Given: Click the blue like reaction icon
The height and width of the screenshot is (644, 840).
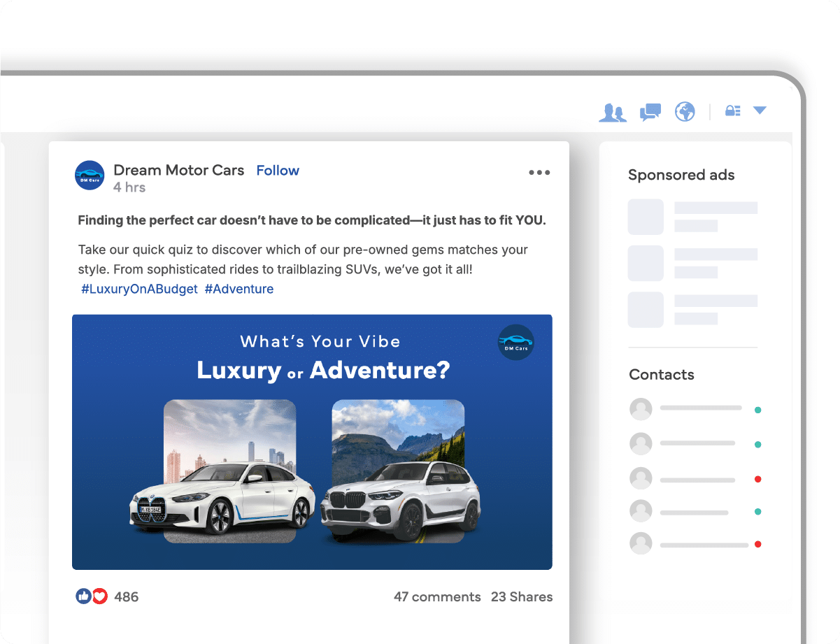Looking at the screenshot, I should (83, 596).
